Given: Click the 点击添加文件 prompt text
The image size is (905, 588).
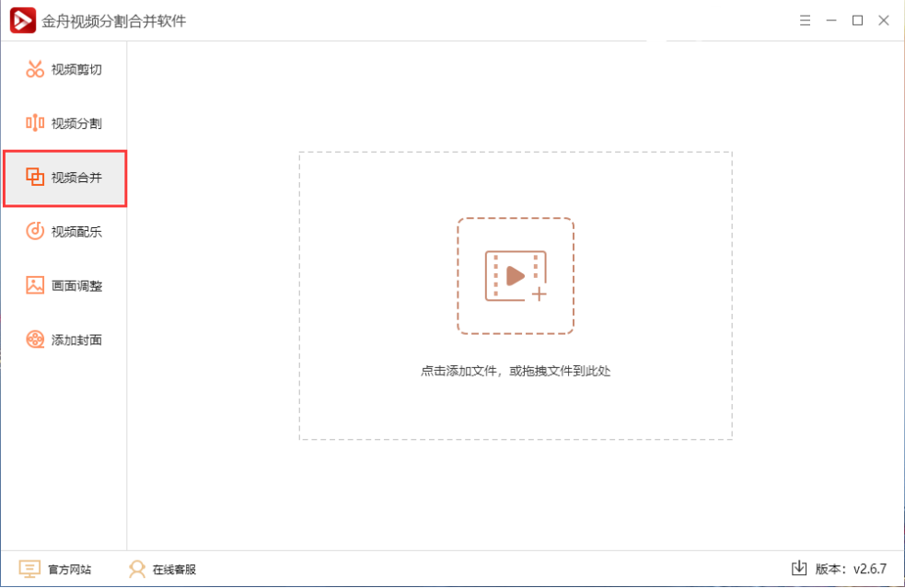Looking at the screenshot, I should tap(516, 371).
